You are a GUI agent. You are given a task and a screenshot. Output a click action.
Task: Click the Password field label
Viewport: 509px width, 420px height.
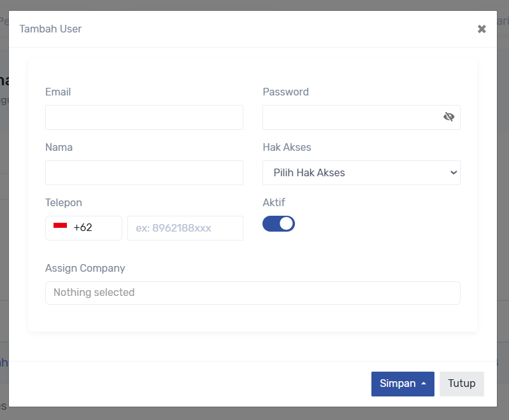(285, 92)
